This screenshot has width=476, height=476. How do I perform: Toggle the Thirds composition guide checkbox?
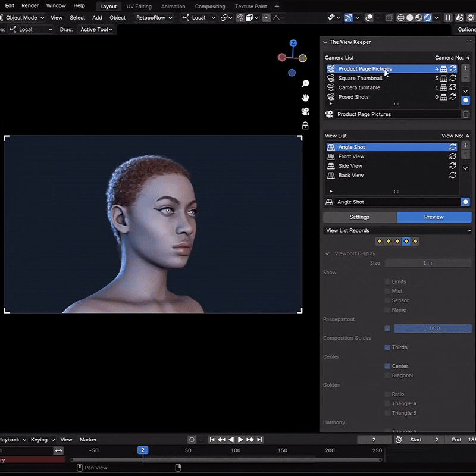(x=387, y=347)
